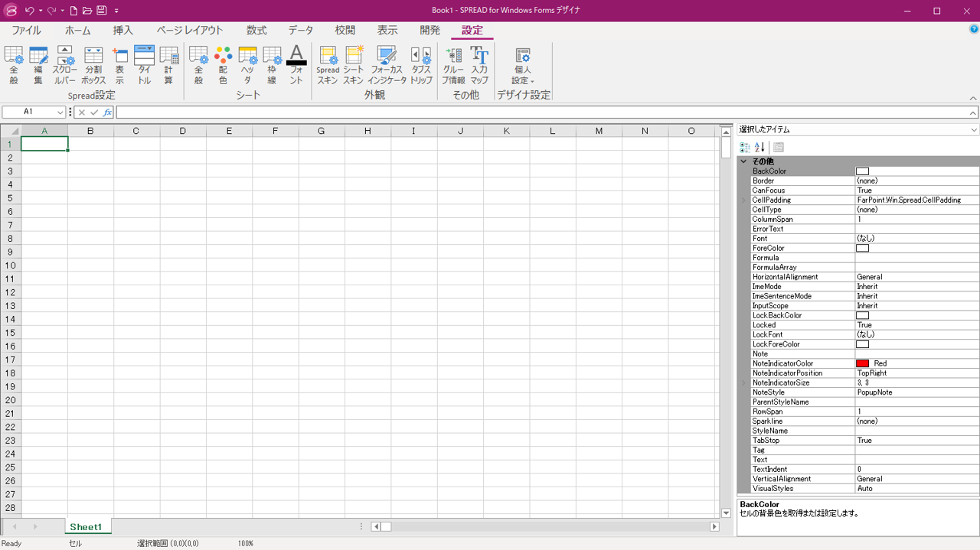Click the BackColor white swatch
Screen dimensions: 980x550
point(862,171)
